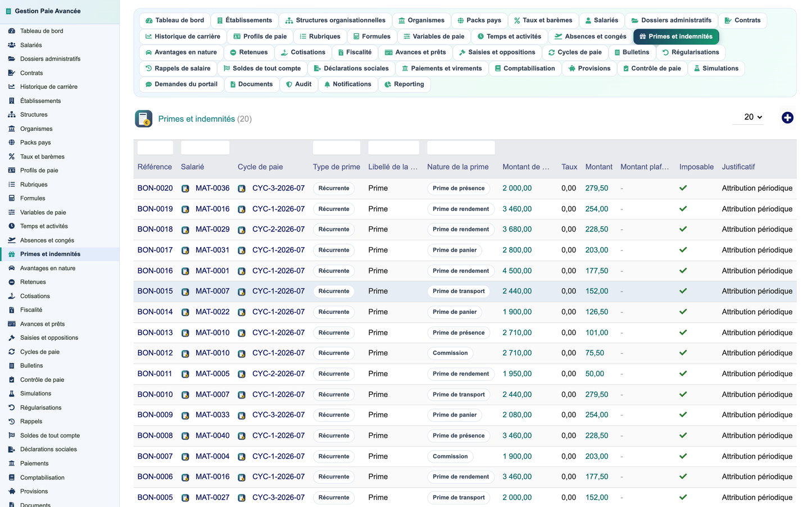Image resolution: width=812 pixels, height=507 pixels.
Task: Sort by the Imposable column header
Action: coord(696,167)
